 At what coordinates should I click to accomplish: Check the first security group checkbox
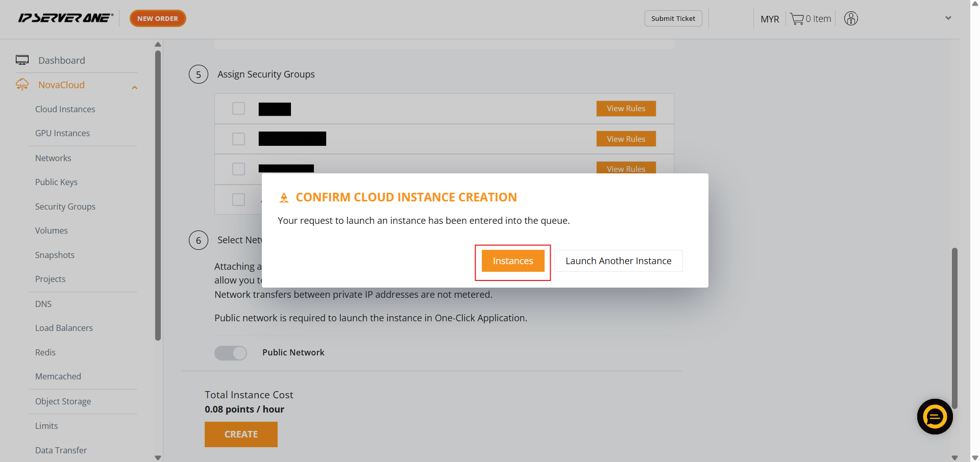pyautogui.click(x=238, y=109)
